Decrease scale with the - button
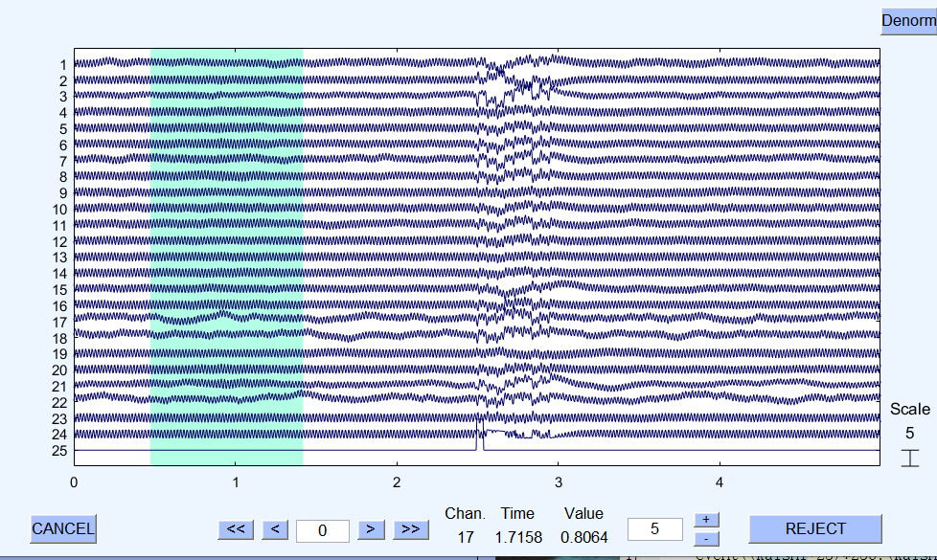Screen dimensions: 937x560 point(706,539)
